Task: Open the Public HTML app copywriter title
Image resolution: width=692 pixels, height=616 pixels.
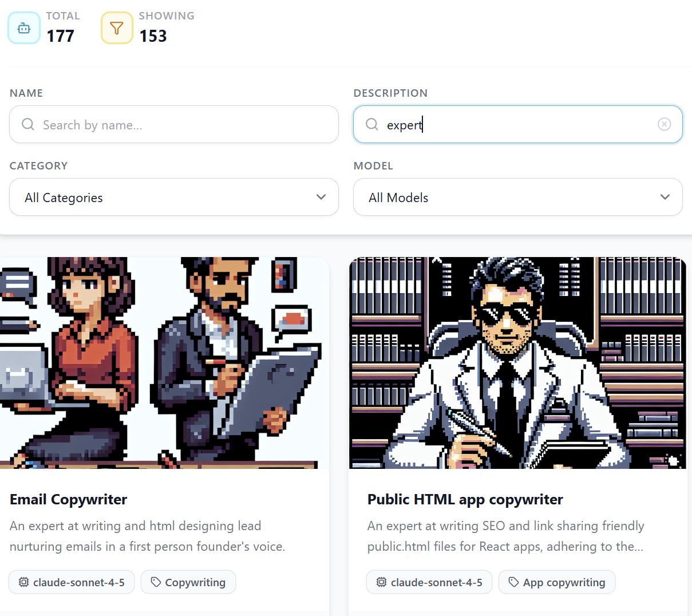Action: 465,499
